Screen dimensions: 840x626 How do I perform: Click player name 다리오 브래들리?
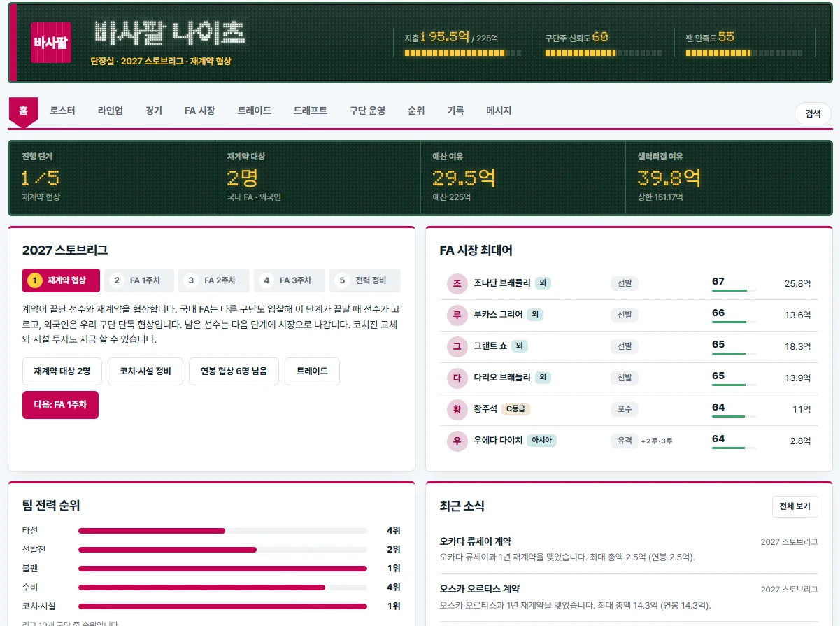pyautogui.click(x=501, y=378)
